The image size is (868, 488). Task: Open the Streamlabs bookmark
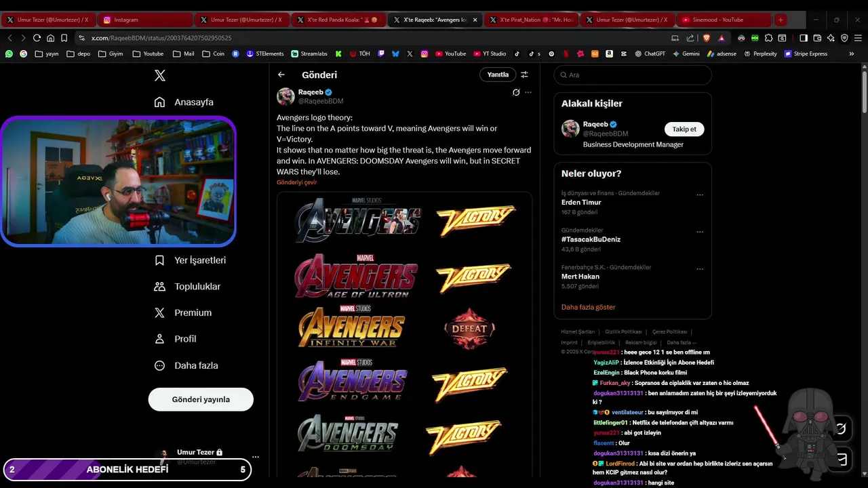point(309,54)
